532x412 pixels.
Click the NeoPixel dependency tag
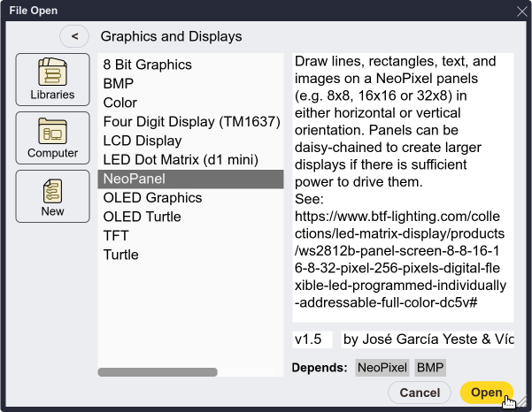[382, 368]
